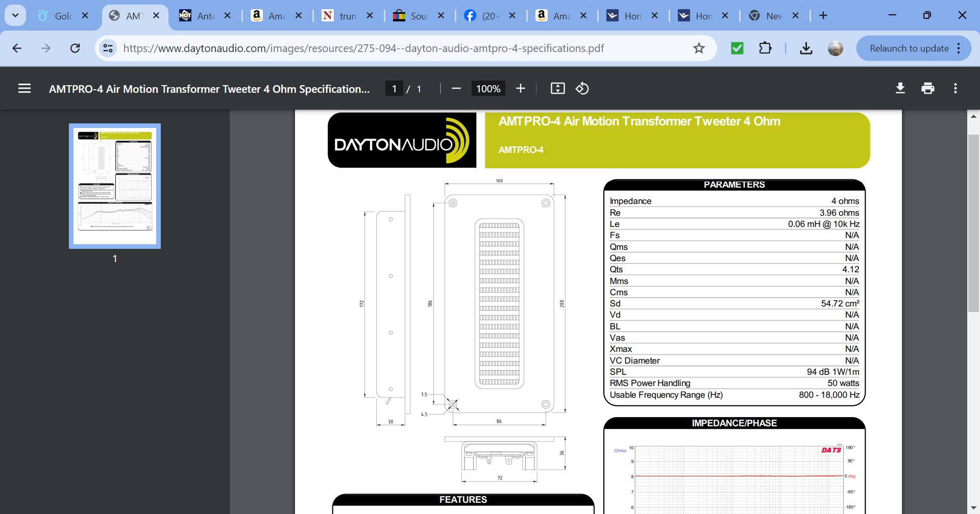Show browser downloads

pos(806,48)
